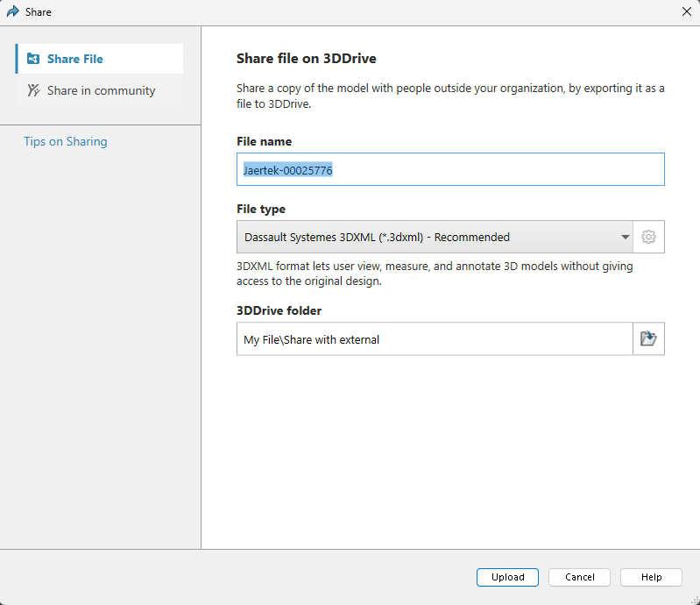Click the 3DDrive folder label

point(278,310)
